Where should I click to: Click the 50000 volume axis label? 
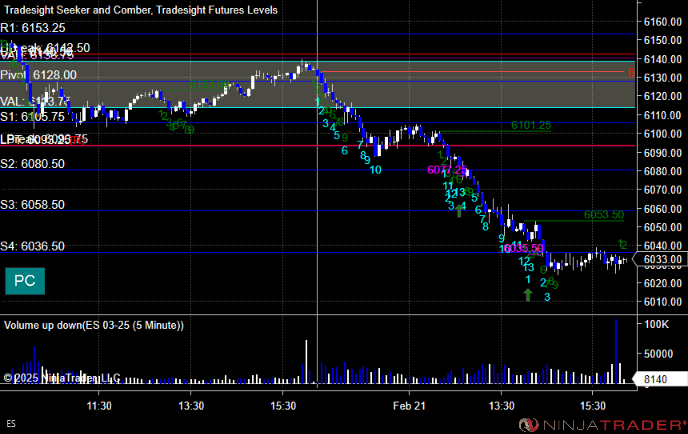658,354
